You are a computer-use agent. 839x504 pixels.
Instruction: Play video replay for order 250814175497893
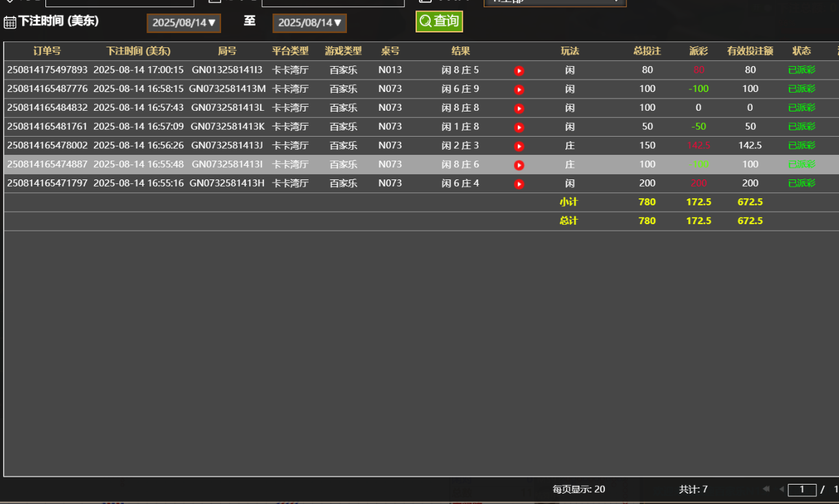point(519,71)
